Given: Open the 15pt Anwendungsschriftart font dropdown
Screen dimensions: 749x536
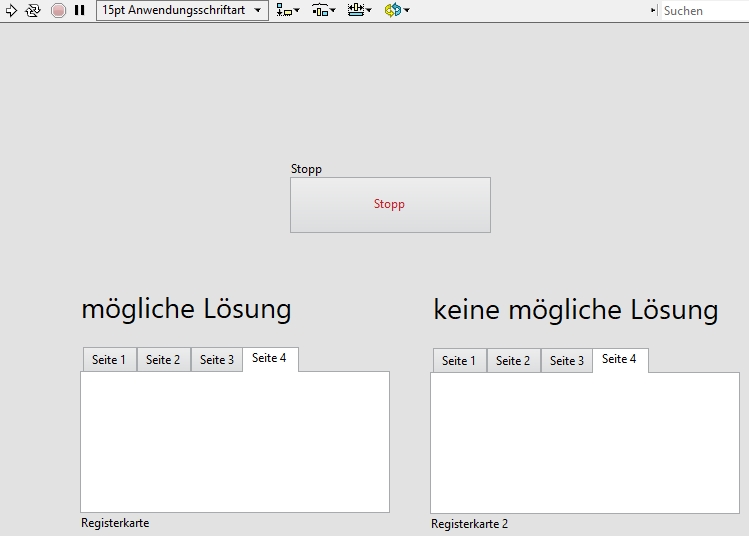Looking at the screenshot, I should [x=182, y=10].
